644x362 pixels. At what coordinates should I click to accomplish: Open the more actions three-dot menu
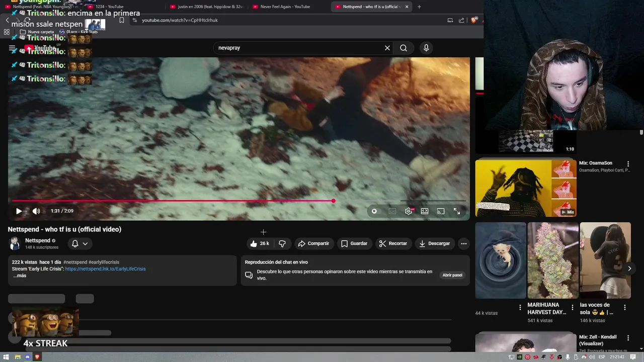pos(464,243)
